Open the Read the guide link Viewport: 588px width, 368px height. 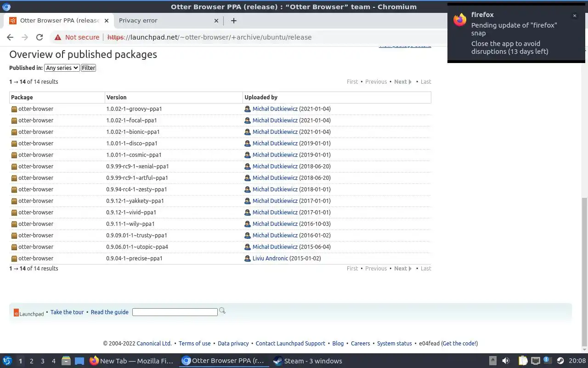click(x=109, y=312)
